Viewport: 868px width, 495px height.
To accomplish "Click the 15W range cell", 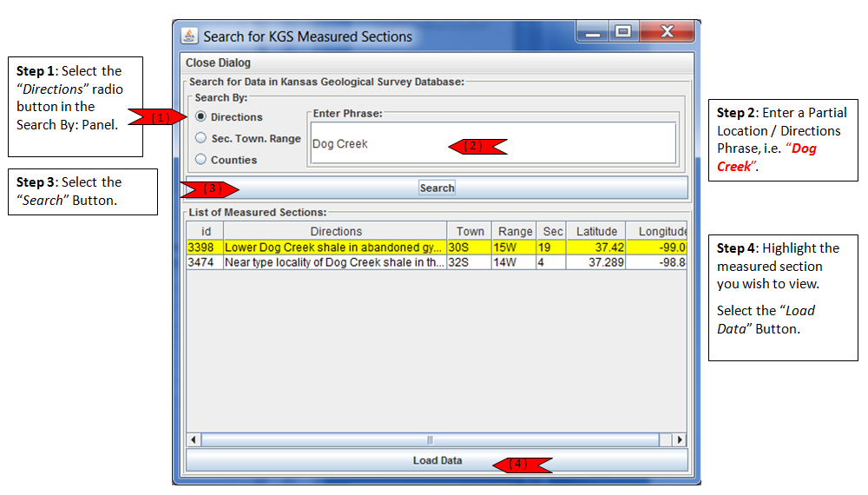I will (514, 247).
